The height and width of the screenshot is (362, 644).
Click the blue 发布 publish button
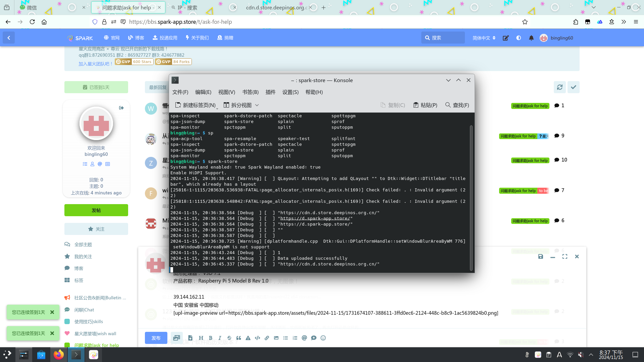click(156, 338)
